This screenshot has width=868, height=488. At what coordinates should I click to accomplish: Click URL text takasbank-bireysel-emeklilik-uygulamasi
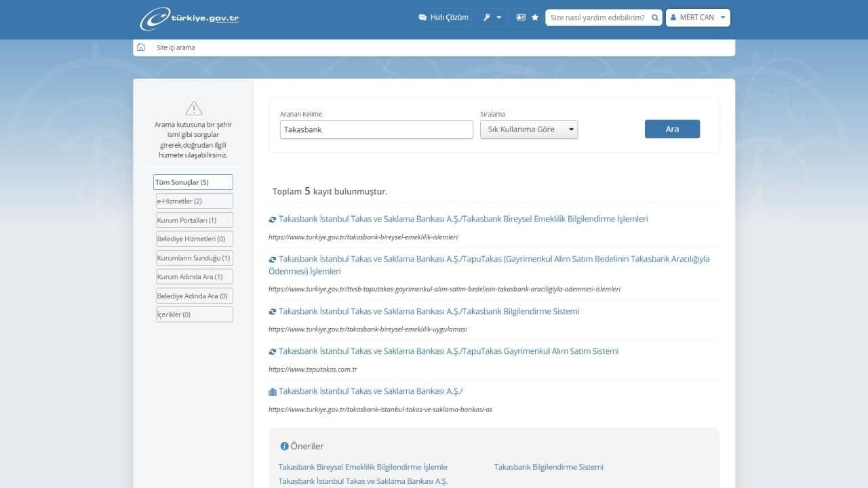coord(368,329)
